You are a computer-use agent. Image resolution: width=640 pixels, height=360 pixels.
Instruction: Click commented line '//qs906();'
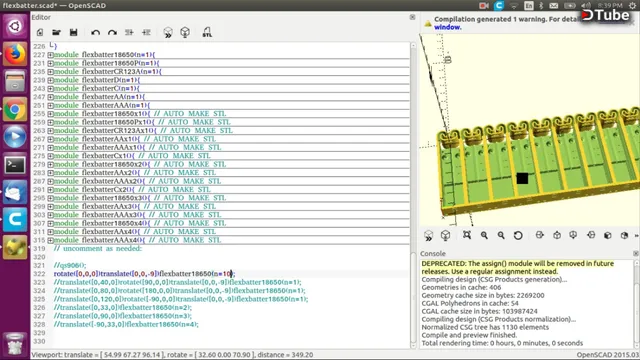tap(70, 265)
